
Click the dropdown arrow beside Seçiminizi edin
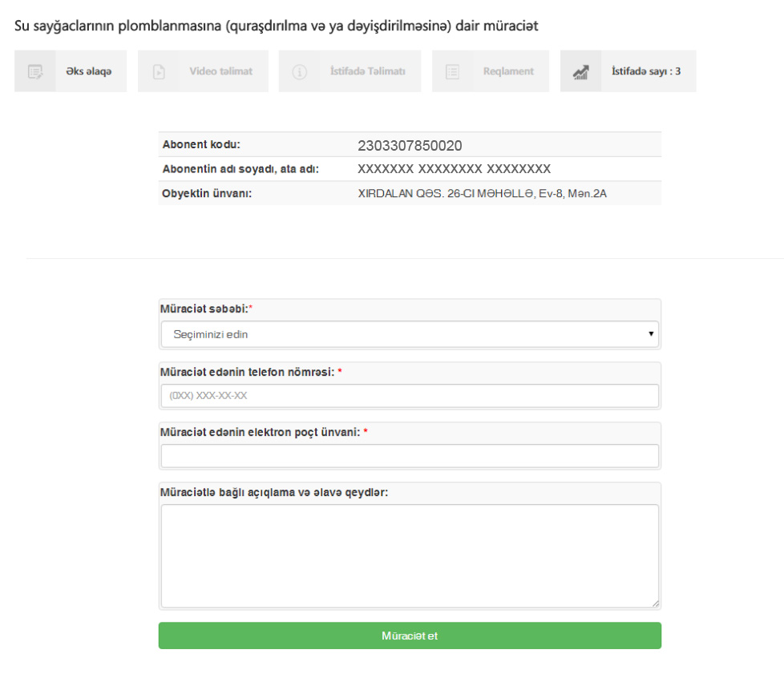[650, 333]
